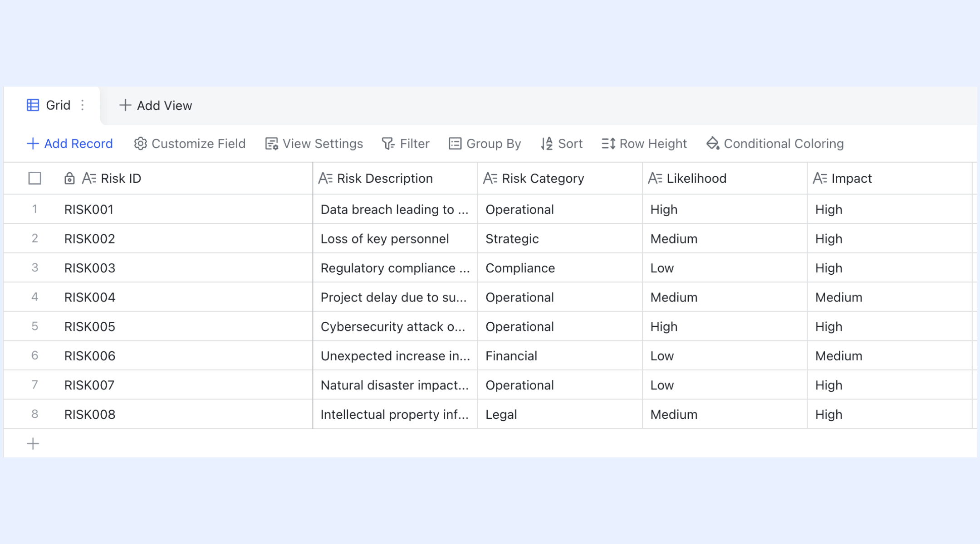Tick the select-all checkbox in the header row

pyautogui.click(x=35, y=178)
